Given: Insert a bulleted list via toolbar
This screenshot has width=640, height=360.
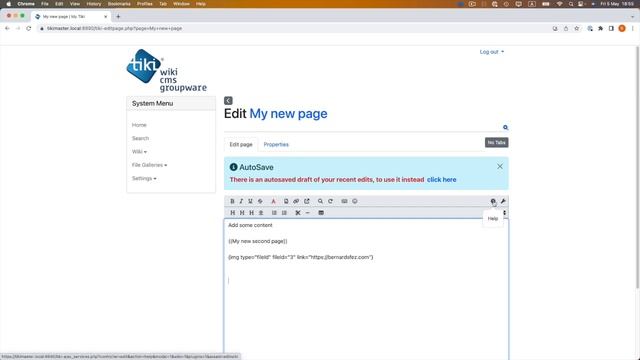Looking at the screenshot, I should coord(274,213).
